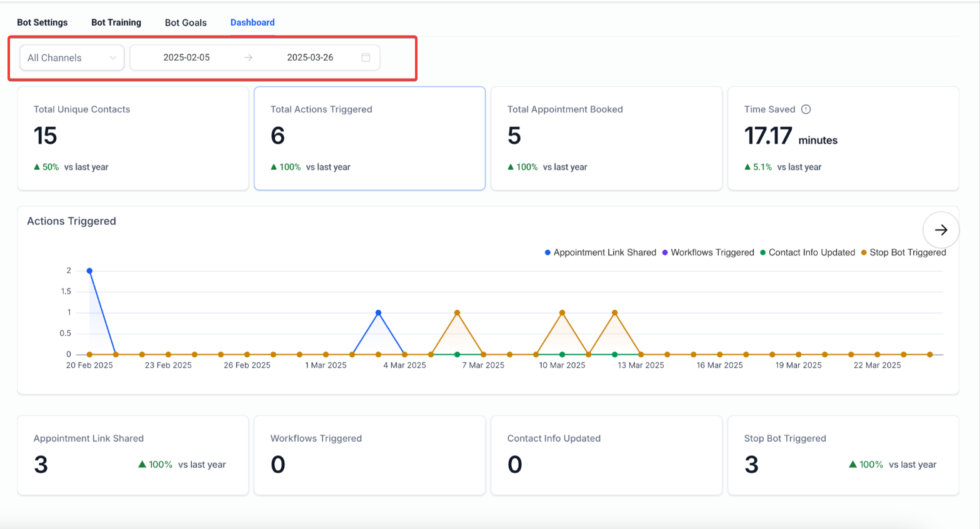Edit the start date 2025-02-05 field
The image size is (980, 529).
tap(186, 57)
